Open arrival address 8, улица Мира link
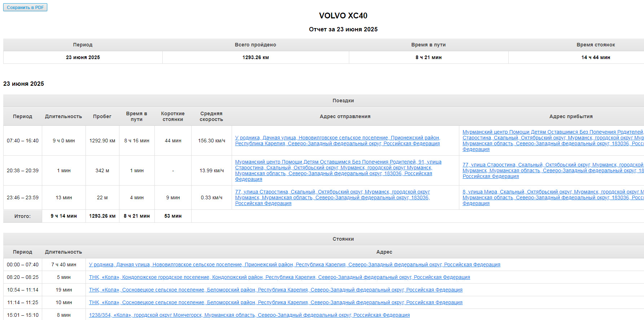 coord(553,197)
